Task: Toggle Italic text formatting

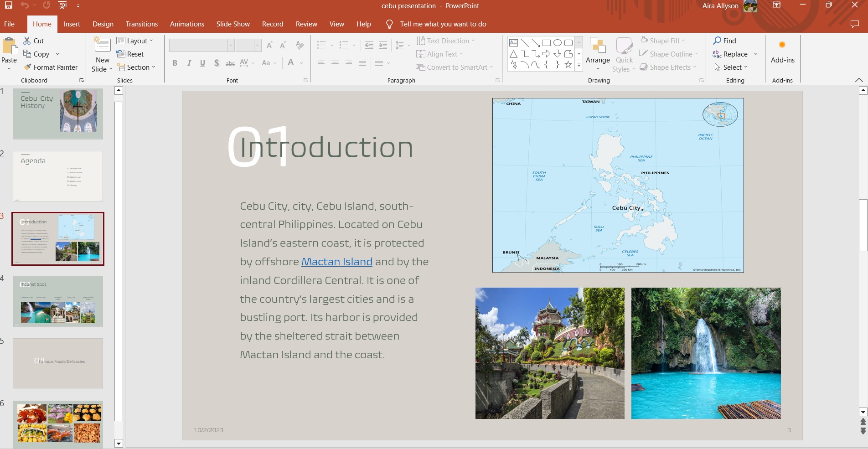Action: [x=189, y=63]
